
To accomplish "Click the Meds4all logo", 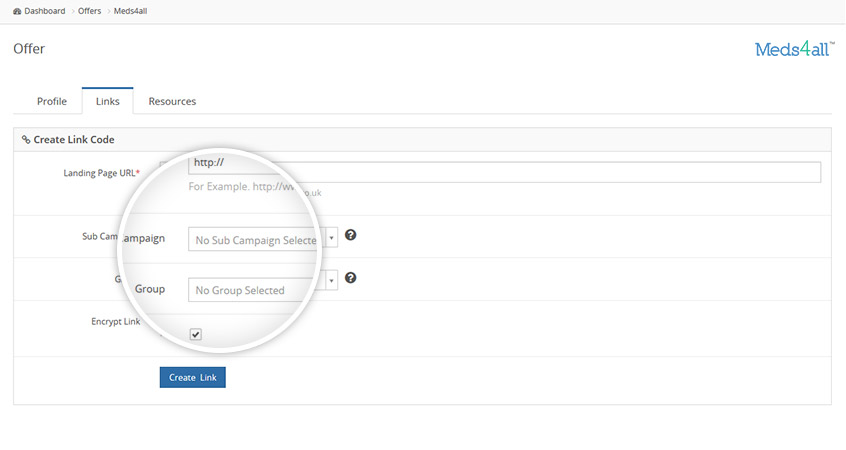I will [x=794, y=49].
